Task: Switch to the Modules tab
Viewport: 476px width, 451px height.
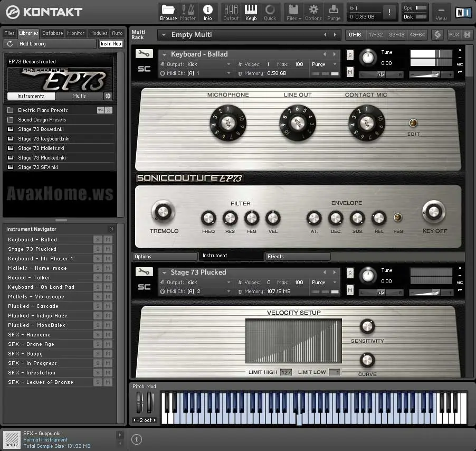Action: tap(98, 33)
